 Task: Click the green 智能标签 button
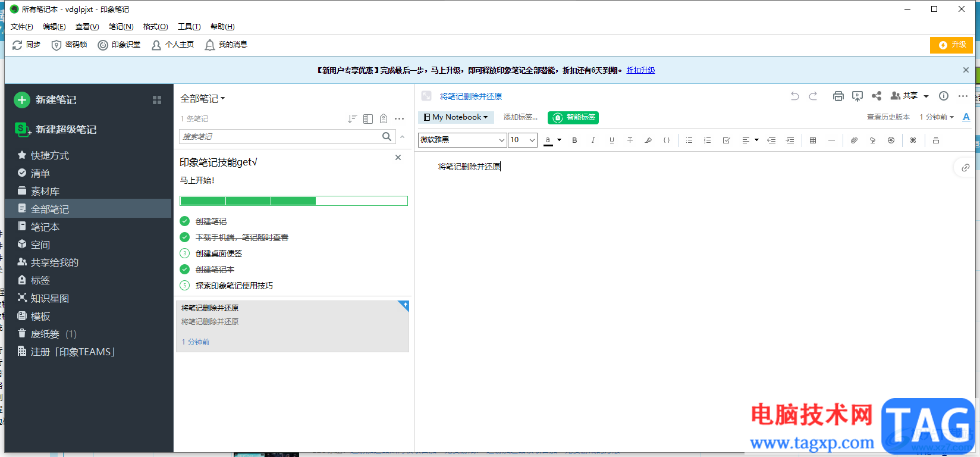573,118
